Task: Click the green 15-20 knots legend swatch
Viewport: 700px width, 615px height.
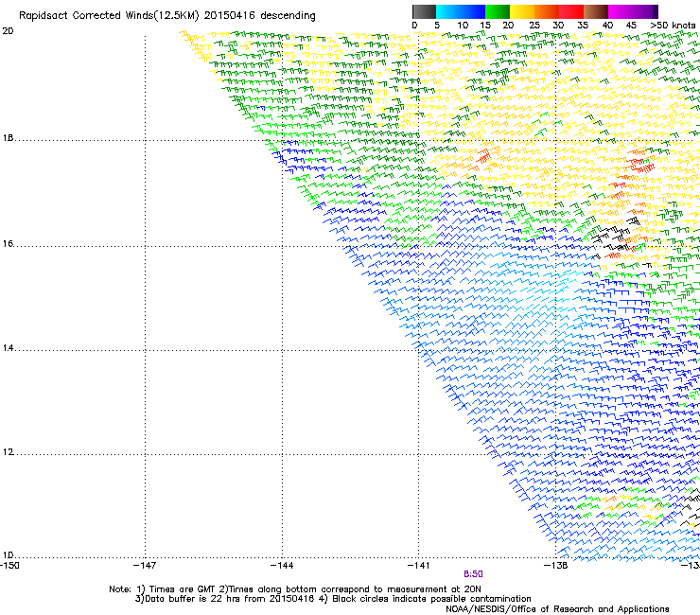Action: click(x=498, y=11)
